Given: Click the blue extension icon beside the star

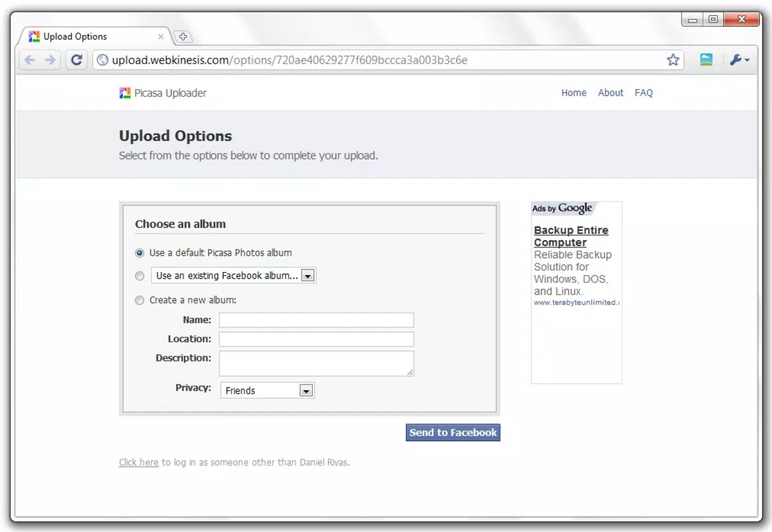Looking at the screenshot, I should [706, 60].
